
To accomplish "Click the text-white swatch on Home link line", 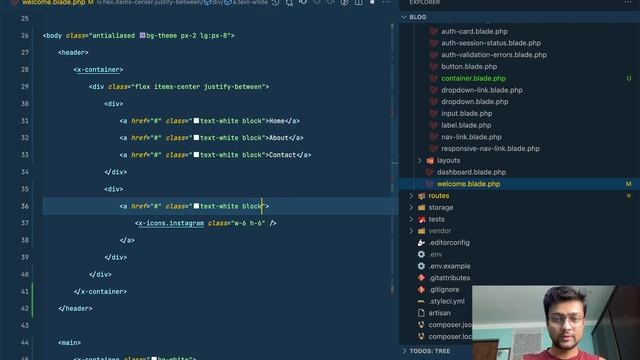I will pos(196,121).
